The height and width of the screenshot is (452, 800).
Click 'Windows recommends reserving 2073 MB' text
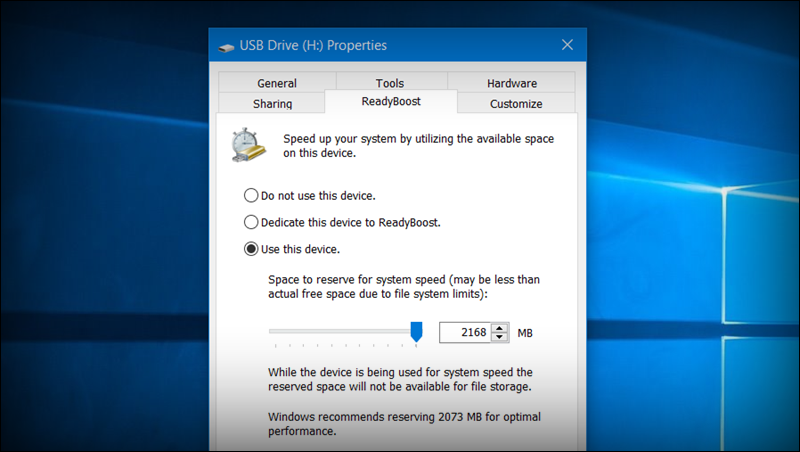tap(404, 423)
